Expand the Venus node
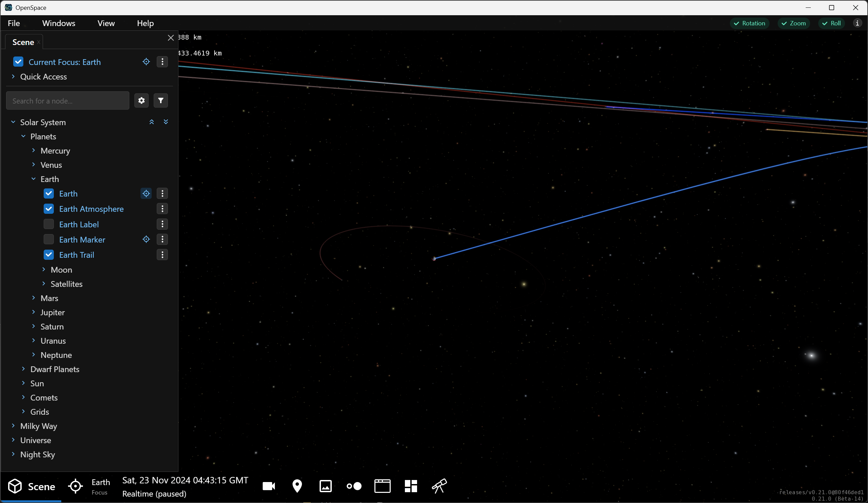The width and height of the screenshot is (868, 503). [34, 165]
